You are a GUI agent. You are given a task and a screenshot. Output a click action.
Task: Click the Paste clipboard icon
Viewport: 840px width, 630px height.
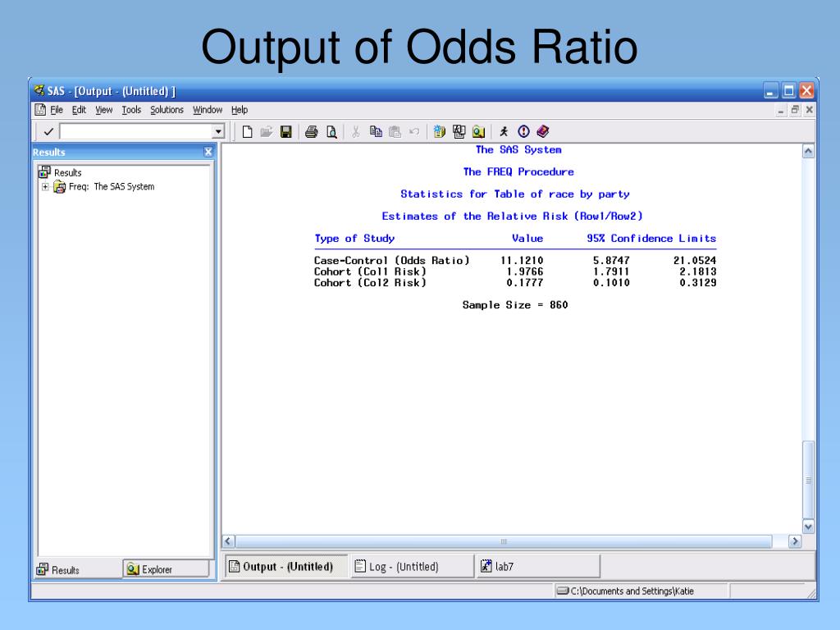[395, 132]
